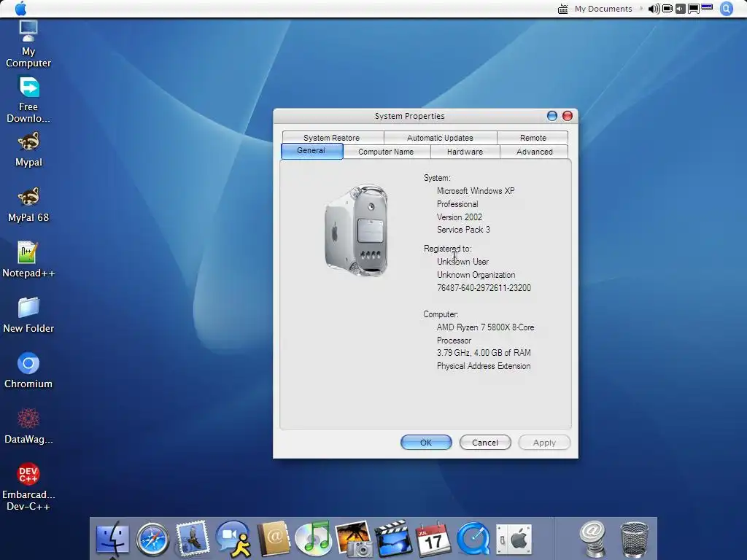Click the Physical Address Extension text

484,366
